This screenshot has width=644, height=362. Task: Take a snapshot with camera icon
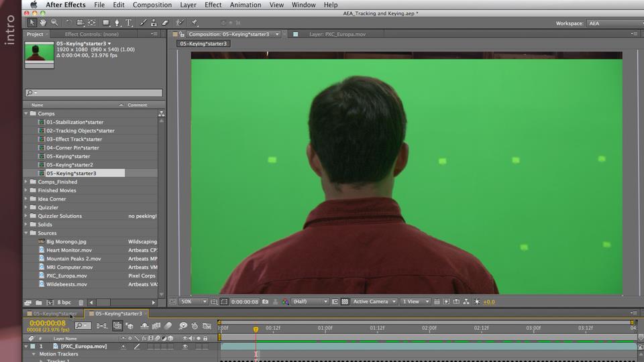point(266,302)
